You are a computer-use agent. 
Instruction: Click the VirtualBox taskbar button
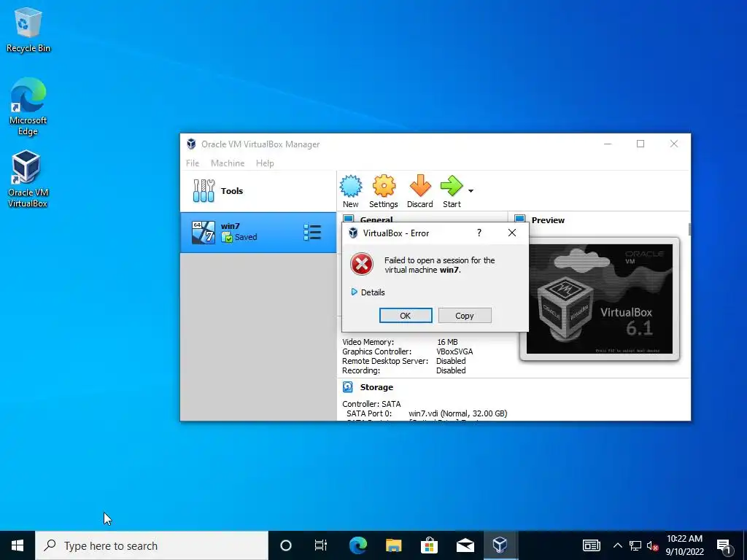pos(500,545)
